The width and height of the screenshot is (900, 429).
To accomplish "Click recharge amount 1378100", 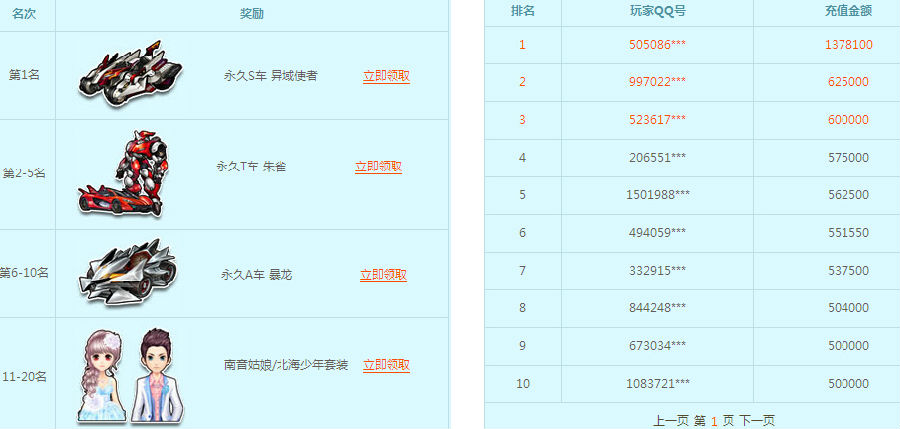I will (x=849, y=45).
